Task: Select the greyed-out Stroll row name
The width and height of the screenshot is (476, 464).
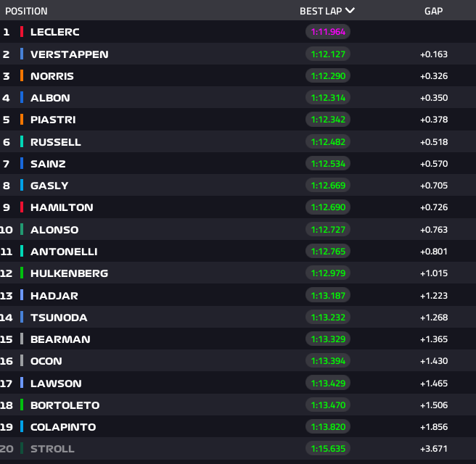Action: pos(52,449)
